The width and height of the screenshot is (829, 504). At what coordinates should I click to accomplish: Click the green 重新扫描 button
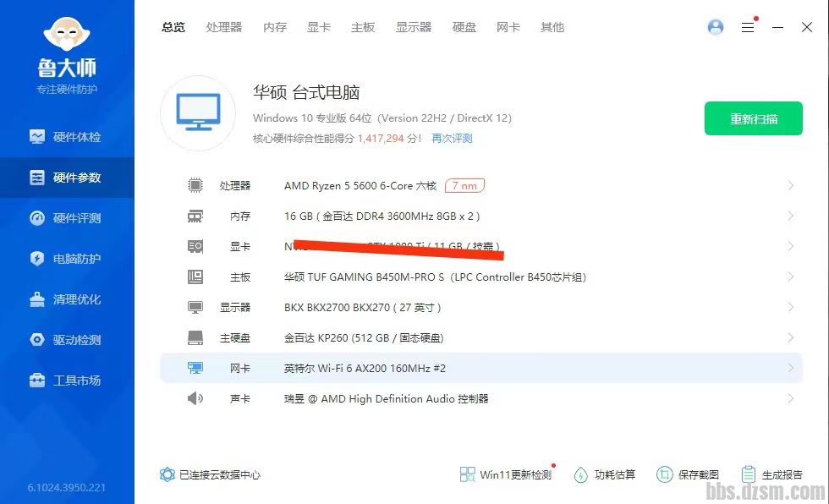[753, 118]
